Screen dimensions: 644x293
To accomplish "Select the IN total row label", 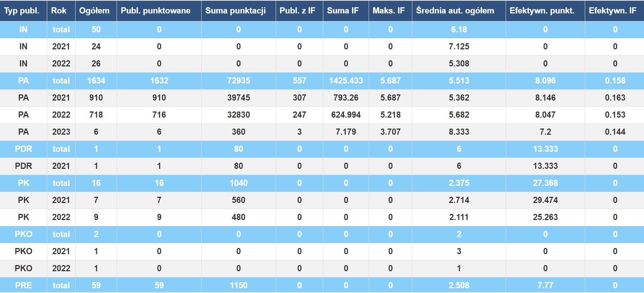I will coord(23,29).
